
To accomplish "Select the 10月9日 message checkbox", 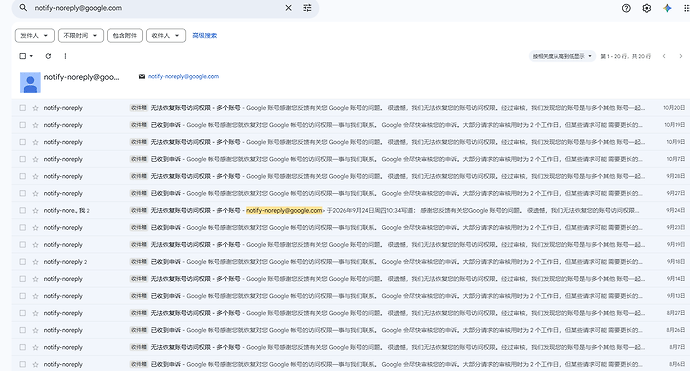I will pos(22,142).
